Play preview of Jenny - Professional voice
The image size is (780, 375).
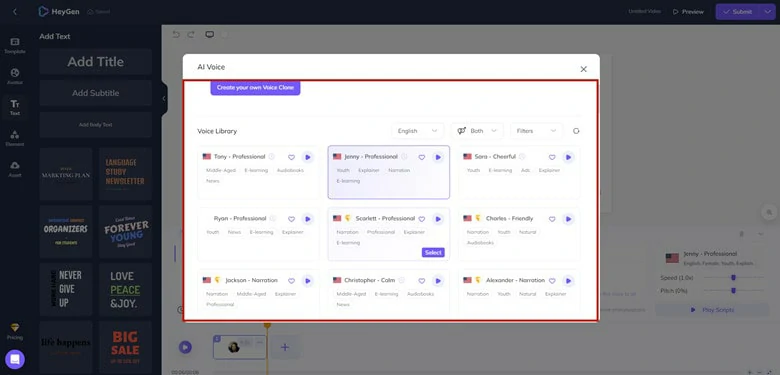pyautogui.click(x=438, y=157)
